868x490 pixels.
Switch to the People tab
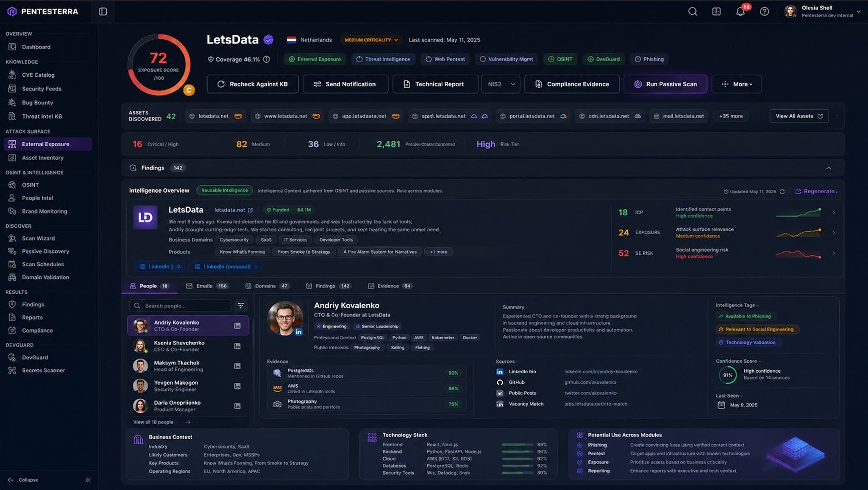[149, 286]
